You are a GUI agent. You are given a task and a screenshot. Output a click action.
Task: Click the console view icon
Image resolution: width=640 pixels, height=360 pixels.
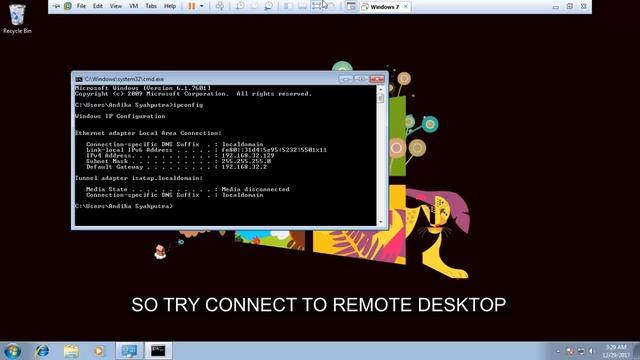[351, 6]
